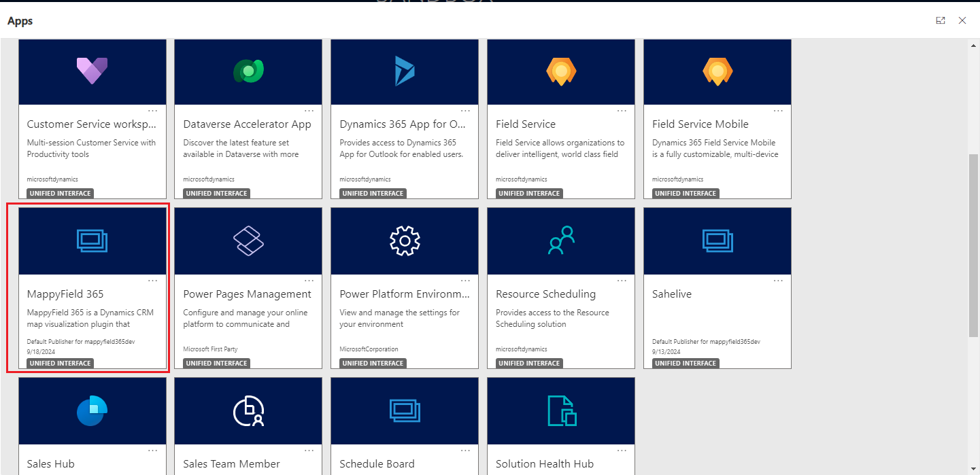Screen dimensions: 980x475
Task: Click the UNIFIED INTERFACE badge on Power Pages tile
Action: (x=216, y=364)
